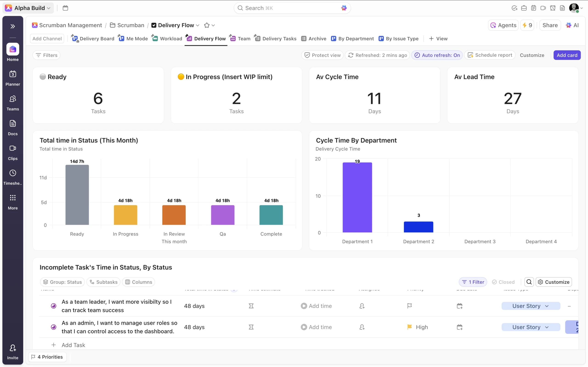Click the purple Department 1 bar
The width and height of the screenshot is (588, 367).
coord(357,197)
